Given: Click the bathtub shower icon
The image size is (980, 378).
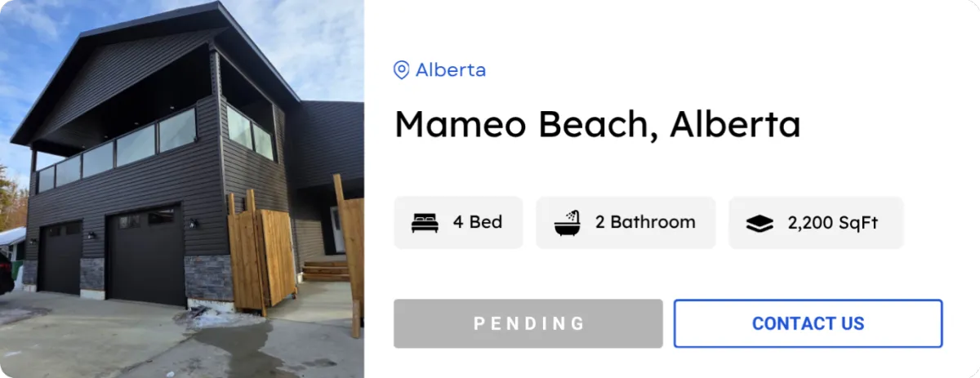Looking at the screenshot, I should (568, 222).
